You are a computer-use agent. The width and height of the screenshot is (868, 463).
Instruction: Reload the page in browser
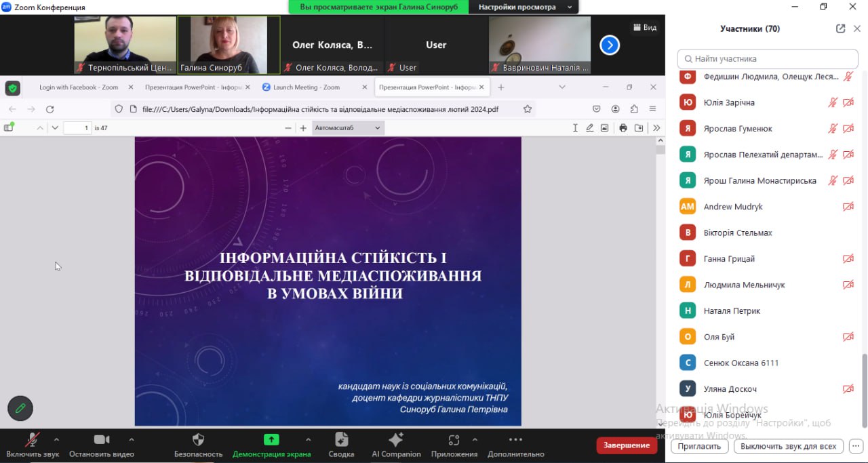50,109
